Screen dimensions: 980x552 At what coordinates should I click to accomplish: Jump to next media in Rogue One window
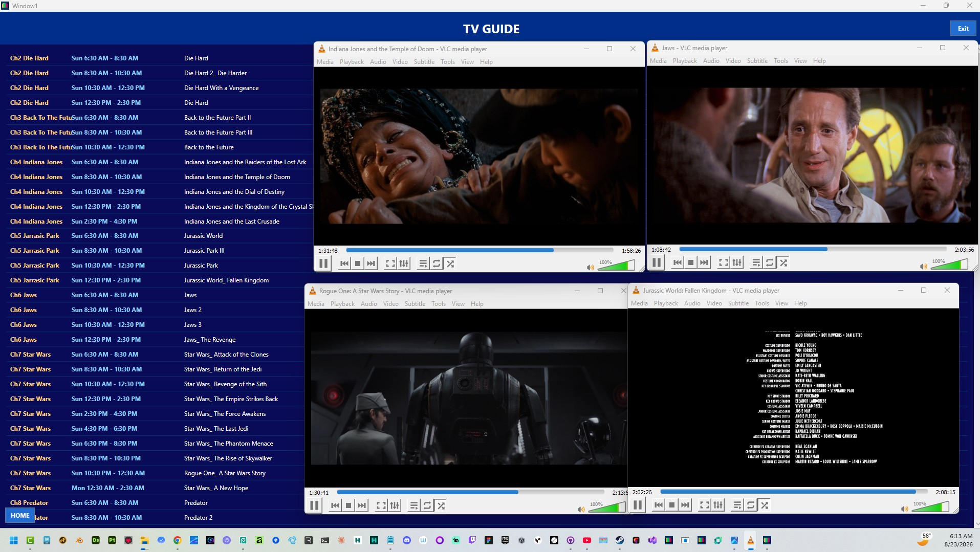[362, 505]
